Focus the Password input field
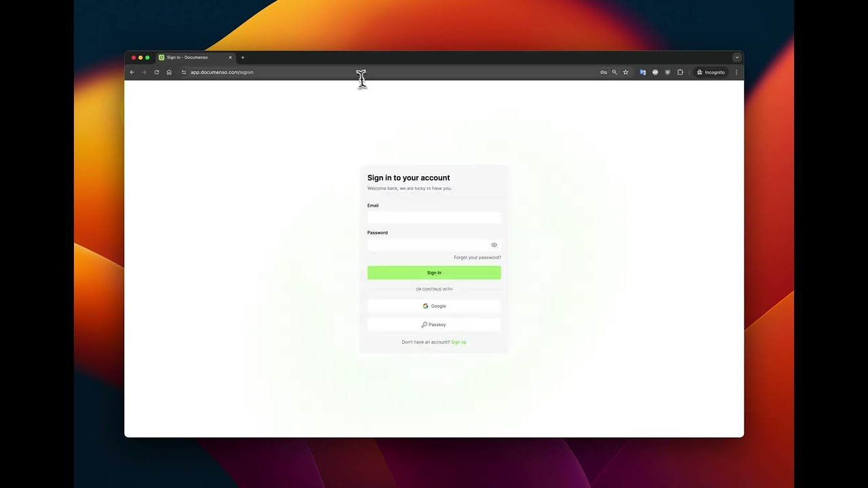The image size is (868, 488). click(434, 245)
